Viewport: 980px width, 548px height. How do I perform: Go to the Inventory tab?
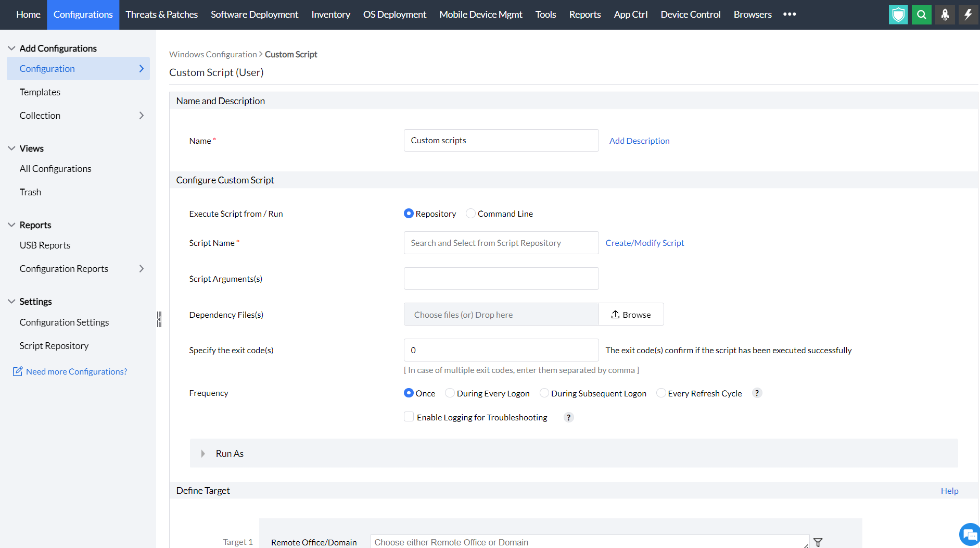coord(330,15)
